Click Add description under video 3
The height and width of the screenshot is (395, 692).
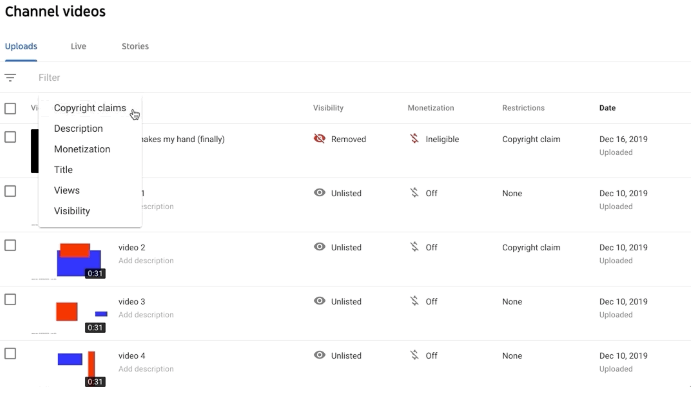[x=146, y=315]
